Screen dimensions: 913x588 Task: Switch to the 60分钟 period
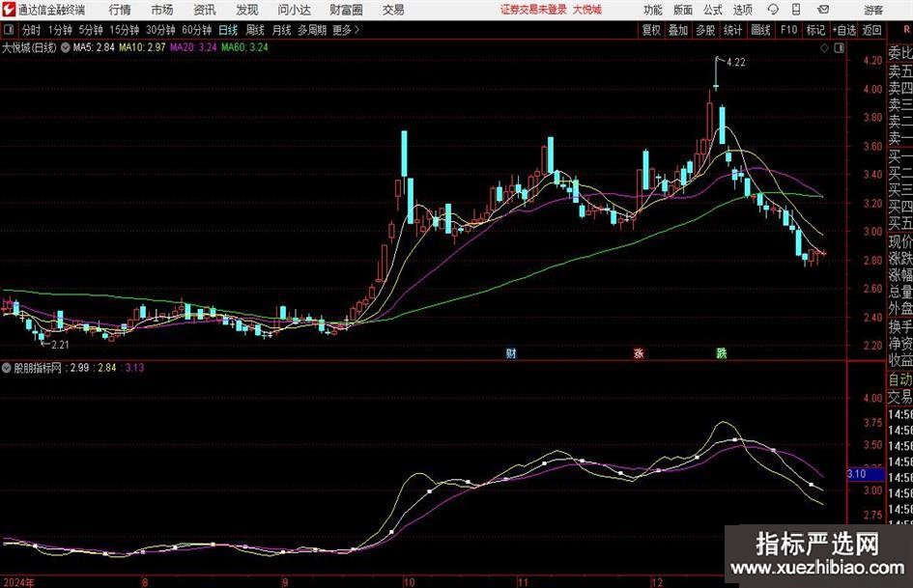pos(197,30)
